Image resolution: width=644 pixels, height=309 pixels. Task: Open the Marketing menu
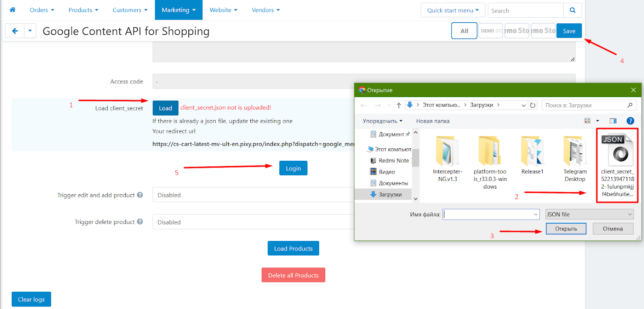[x=179, y=10]
